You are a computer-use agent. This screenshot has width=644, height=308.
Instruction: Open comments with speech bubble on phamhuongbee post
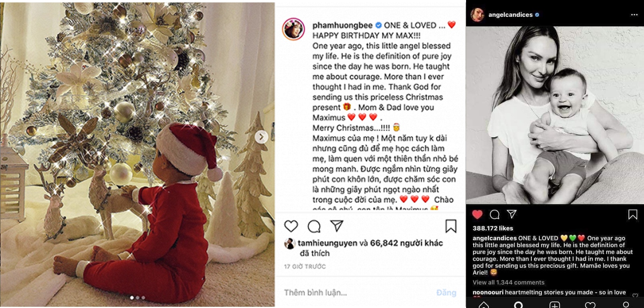[314, 227]
